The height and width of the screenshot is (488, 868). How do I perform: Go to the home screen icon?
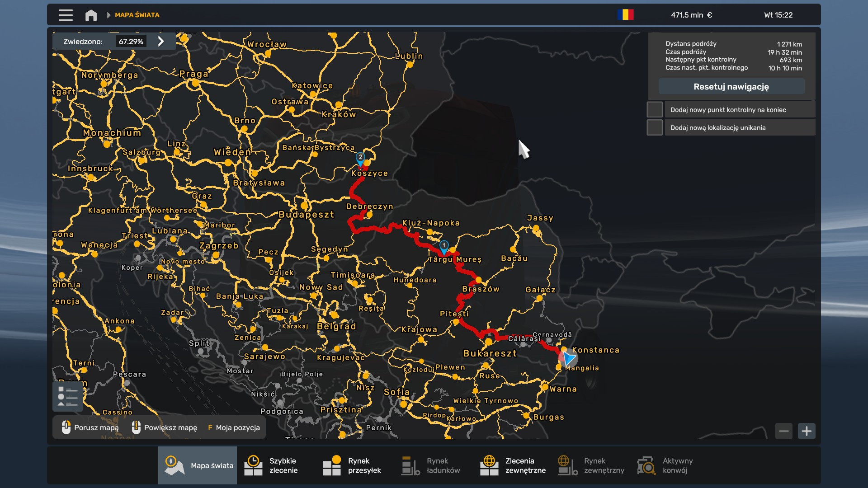coord(91,15)
